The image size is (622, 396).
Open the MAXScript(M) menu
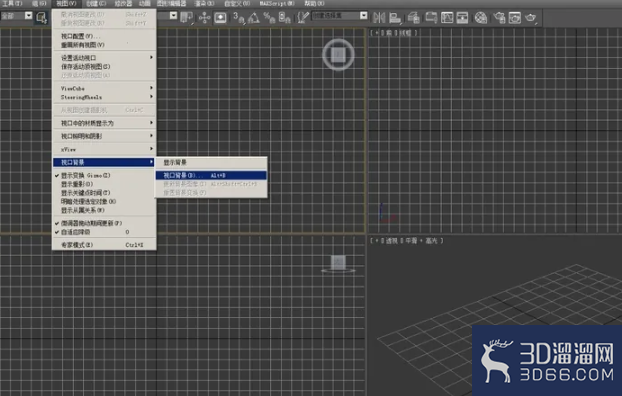(277, 4)
